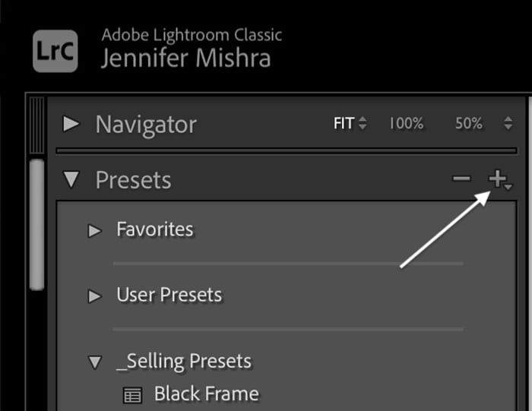Select the User Presets folder label
532x411 pixels.
pyautogui.click(x=169, y=295)
